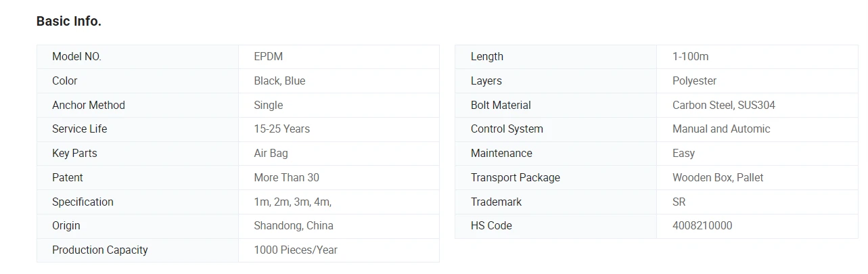Screen dimensions: 868x274
Task: Click the Basic Info. heading
Action: (x=69, y=21)
